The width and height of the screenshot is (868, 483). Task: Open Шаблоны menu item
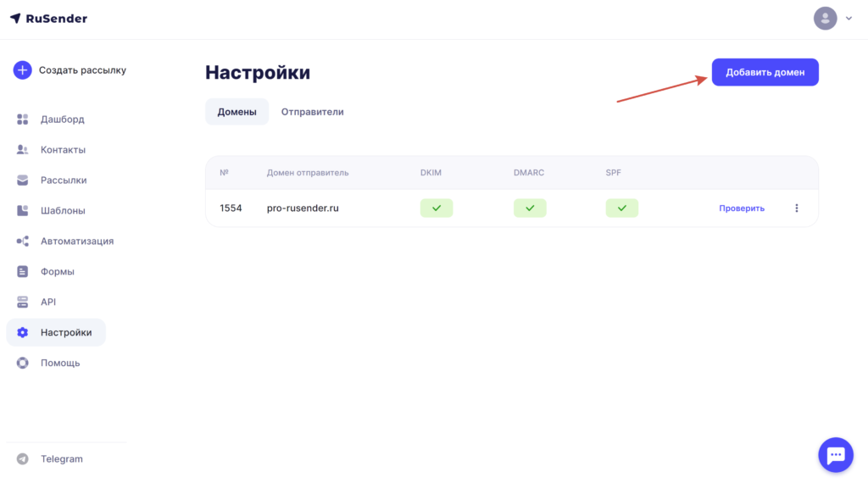(63, 211)
